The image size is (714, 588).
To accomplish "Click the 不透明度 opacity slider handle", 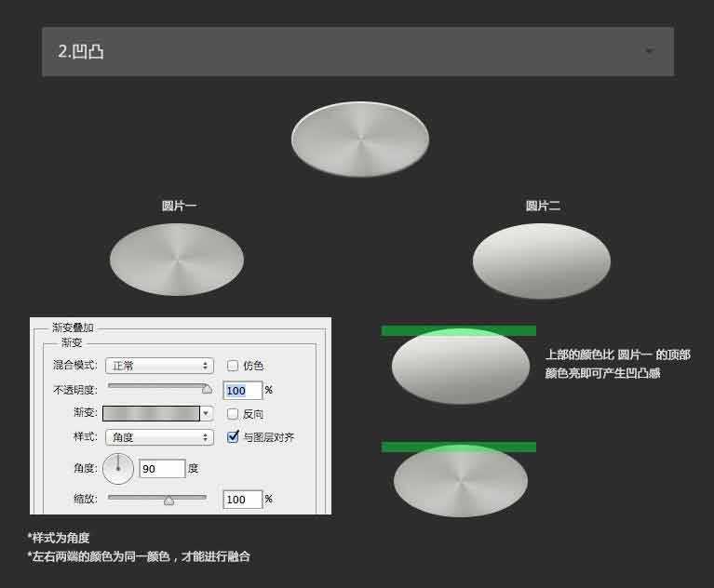I will point(207,389).
